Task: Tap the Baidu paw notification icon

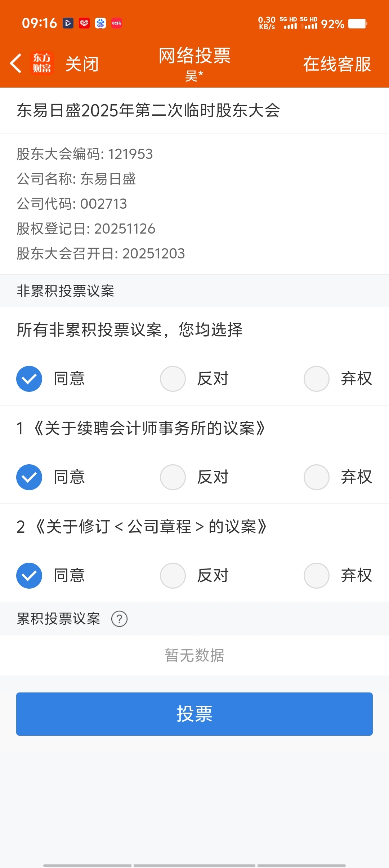Action: [x=100, y=23]
